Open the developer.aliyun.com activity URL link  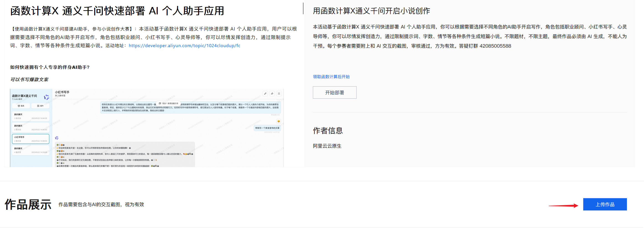[x=184, y=46]
